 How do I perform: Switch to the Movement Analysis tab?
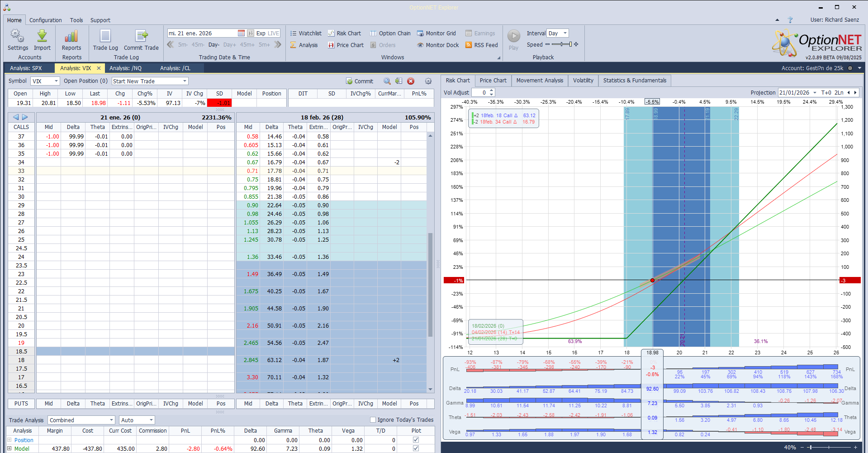coord(540,81)
